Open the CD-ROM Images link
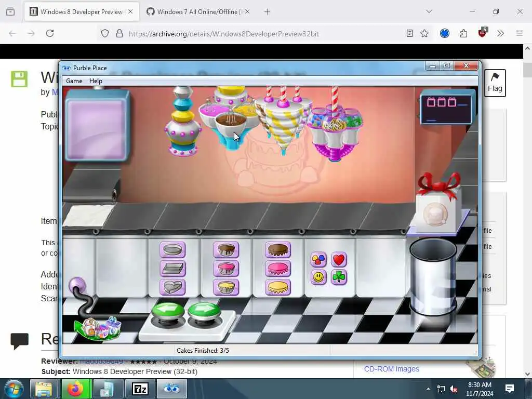 (x=392, y=369)
